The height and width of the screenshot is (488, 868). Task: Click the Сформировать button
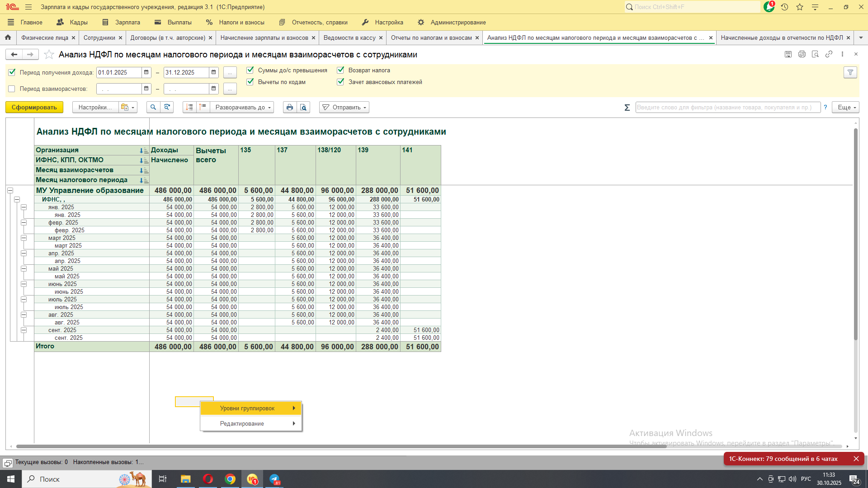tap(34, 108)
